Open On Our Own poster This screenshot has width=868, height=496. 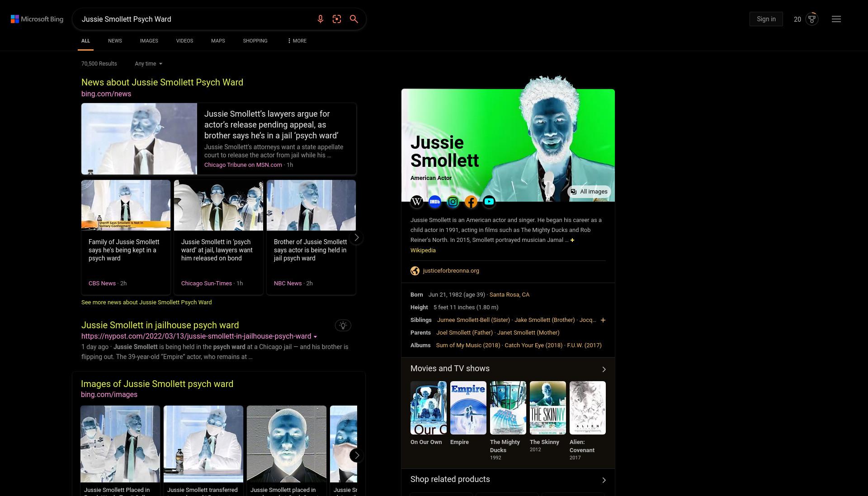coord(428,408)
